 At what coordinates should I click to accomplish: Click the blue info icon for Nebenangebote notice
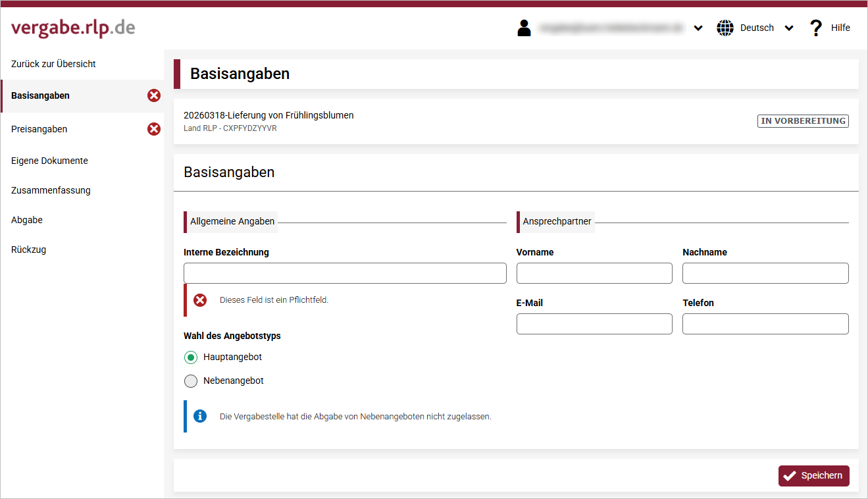click(x=200, y=416)
